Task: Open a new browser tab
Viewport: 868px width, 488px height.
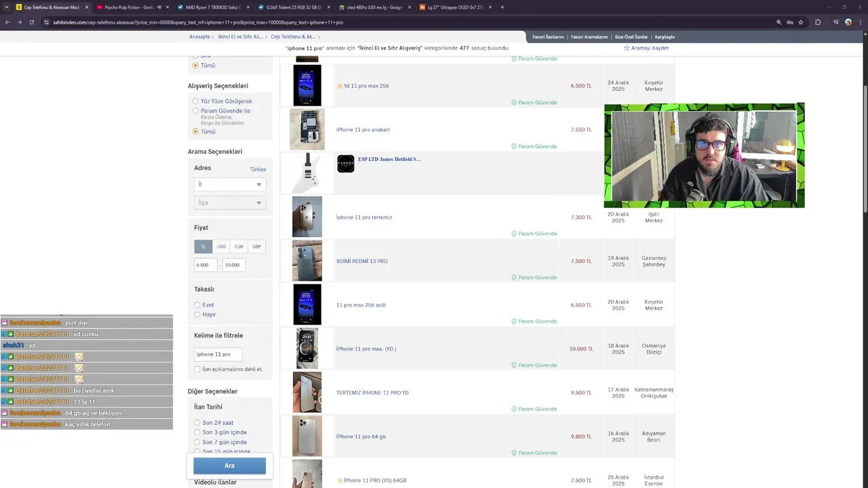Action: click(502, 7)
